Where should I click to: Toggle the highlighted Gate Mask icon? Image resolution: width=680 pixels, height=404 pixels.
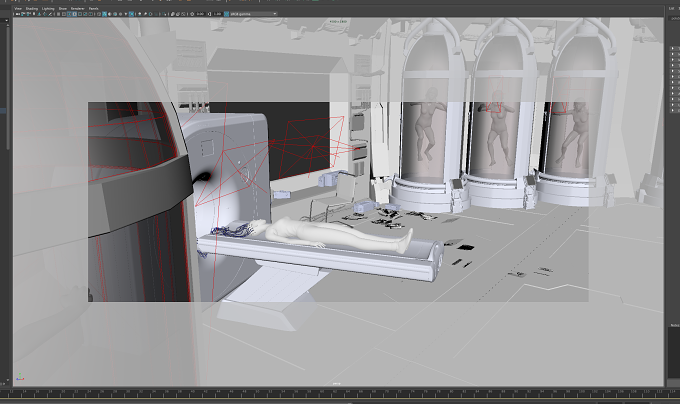75,14
